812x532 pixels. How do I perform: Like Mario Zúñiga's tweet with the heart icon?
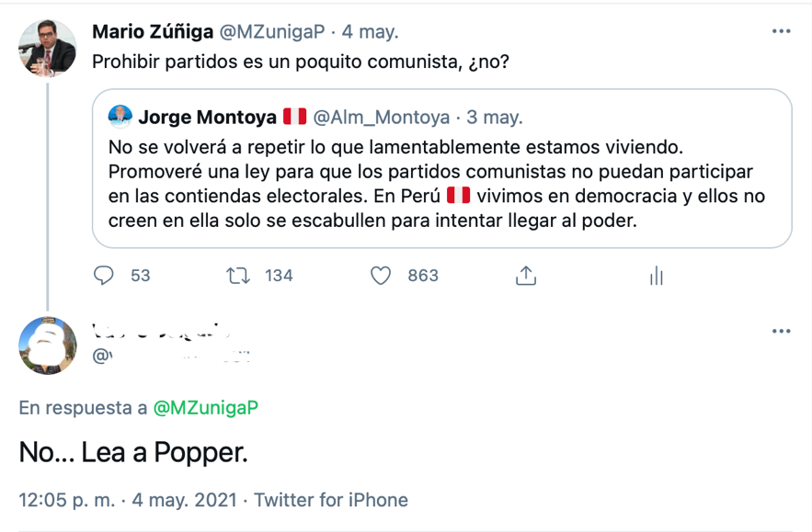point(381,276)
